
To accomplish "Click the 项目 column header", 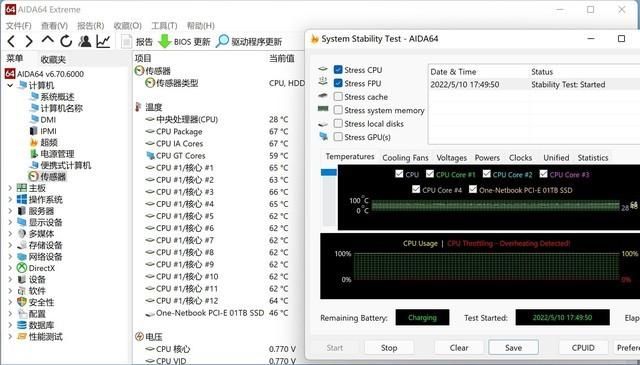I will tap(143, 58).
